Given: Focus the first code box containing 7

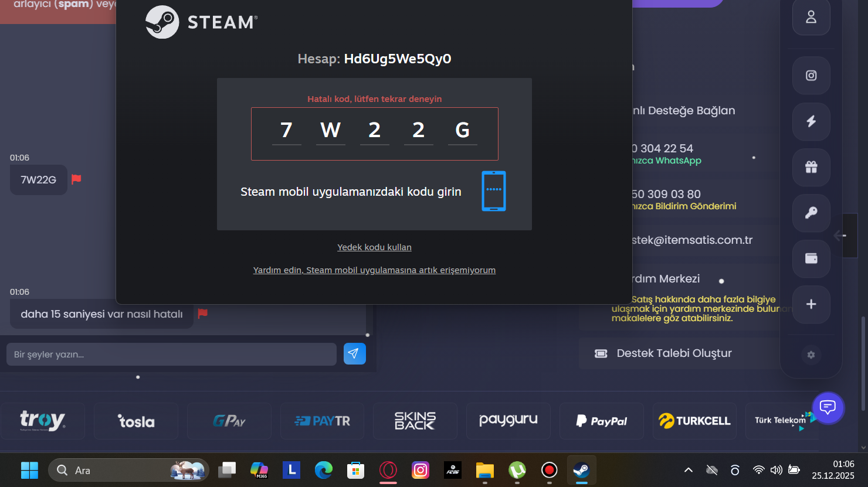Looking at the screenshot, I should click(287, 131).
